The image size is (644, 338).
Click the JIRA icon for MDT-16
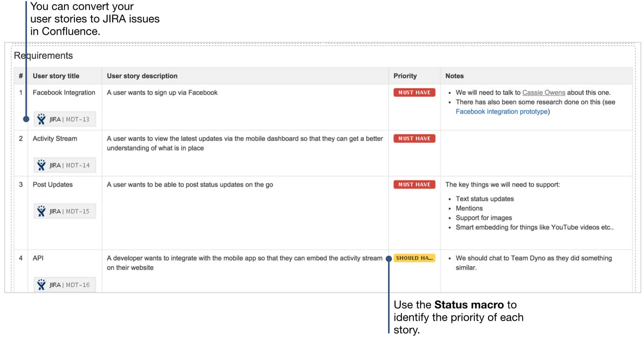point(41,285)
